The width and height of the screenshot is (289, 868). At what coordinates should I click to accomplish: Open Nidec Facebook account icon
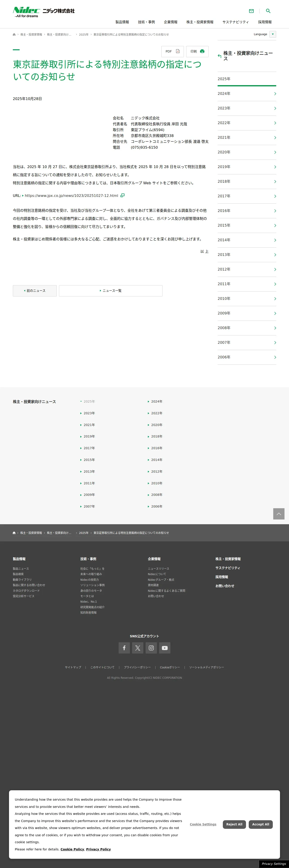point(124,648)
